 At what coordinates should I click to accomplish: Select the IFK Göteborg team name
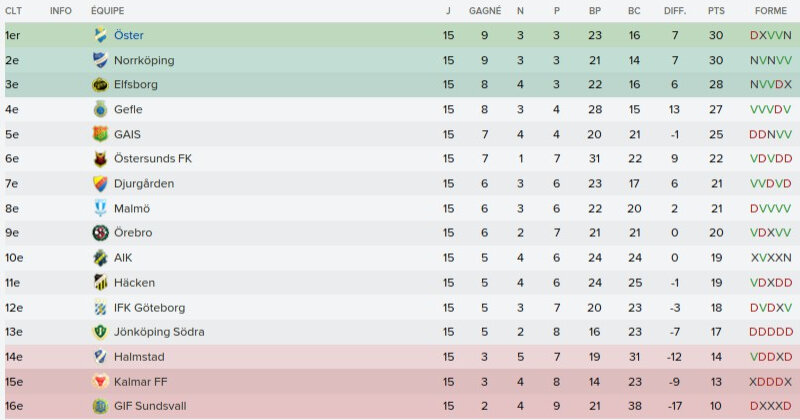coord(150,308)
